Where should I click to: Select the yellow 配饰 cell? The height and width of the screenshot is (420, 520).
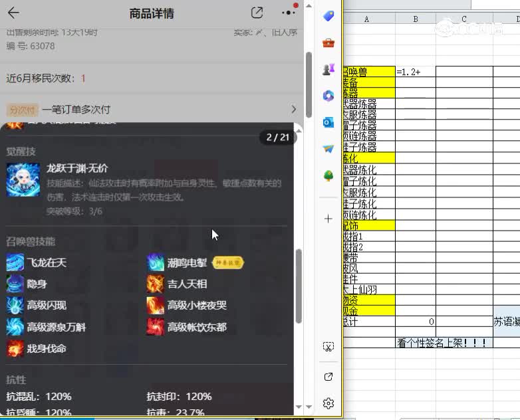pos(369,225)
